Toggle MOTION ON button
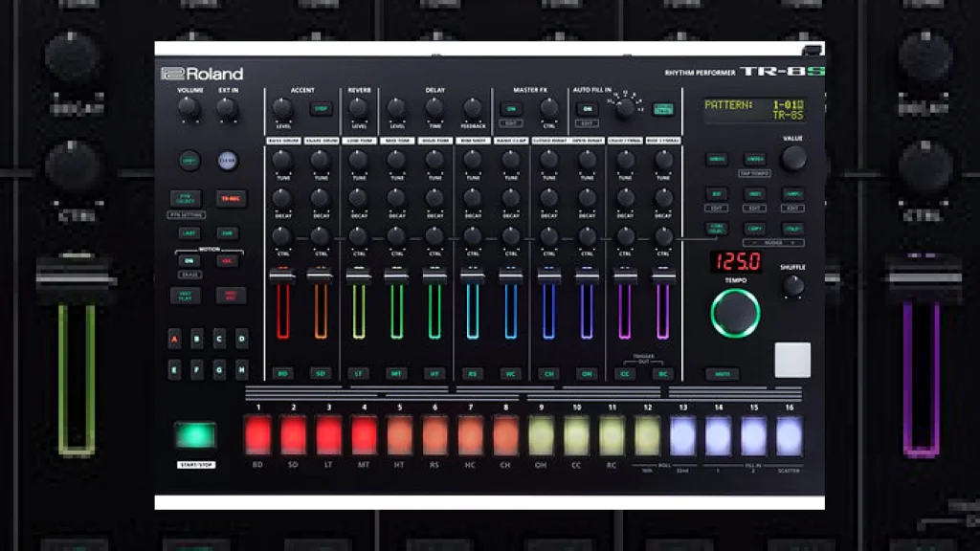 click(x=189, y=260)
